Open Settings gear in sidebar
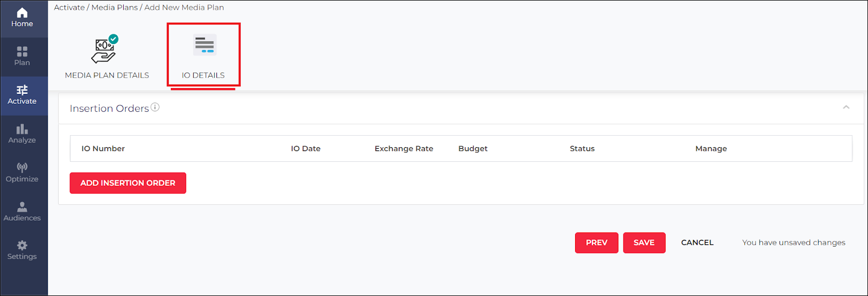 (x=22, y=245)
